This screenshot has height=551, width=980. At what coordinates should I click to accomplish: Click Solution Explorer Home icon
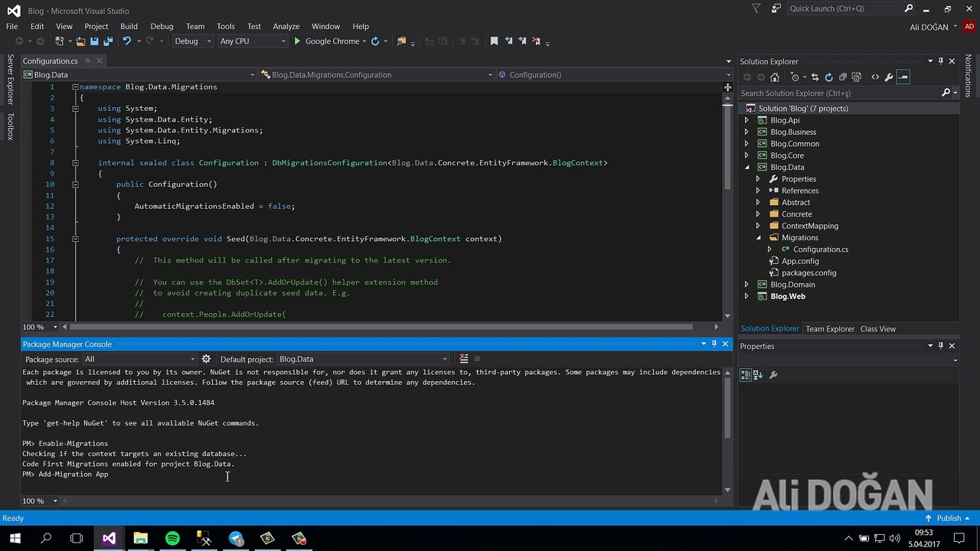(x=775, y=77)
